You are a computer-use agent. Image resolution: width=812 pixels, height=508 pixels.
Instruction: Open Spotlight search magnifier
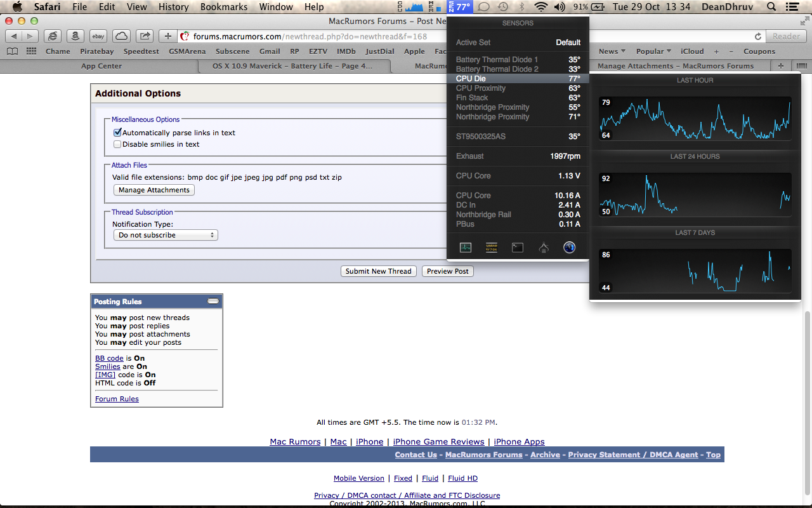pyautogui.click(x=771, y=6)
